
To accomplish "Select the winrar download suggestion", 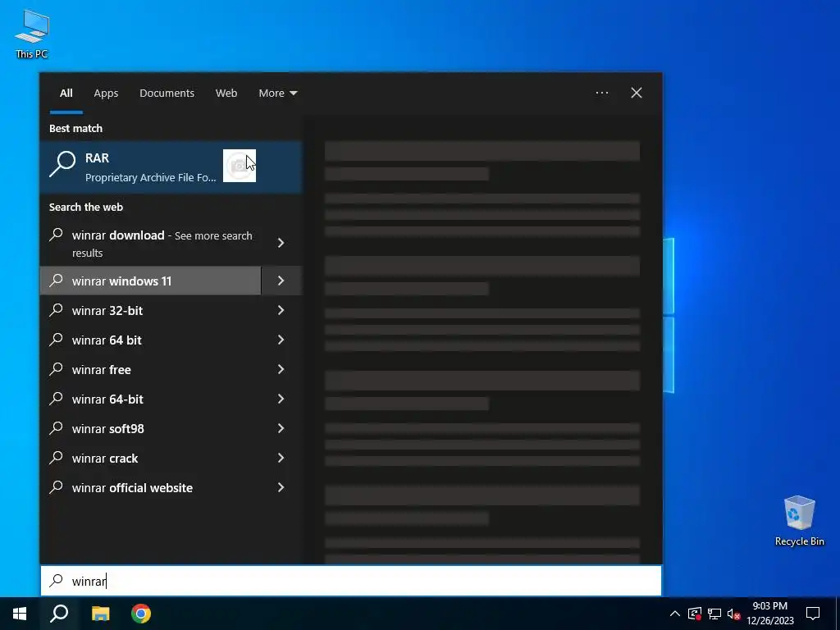I will (151, 243).
